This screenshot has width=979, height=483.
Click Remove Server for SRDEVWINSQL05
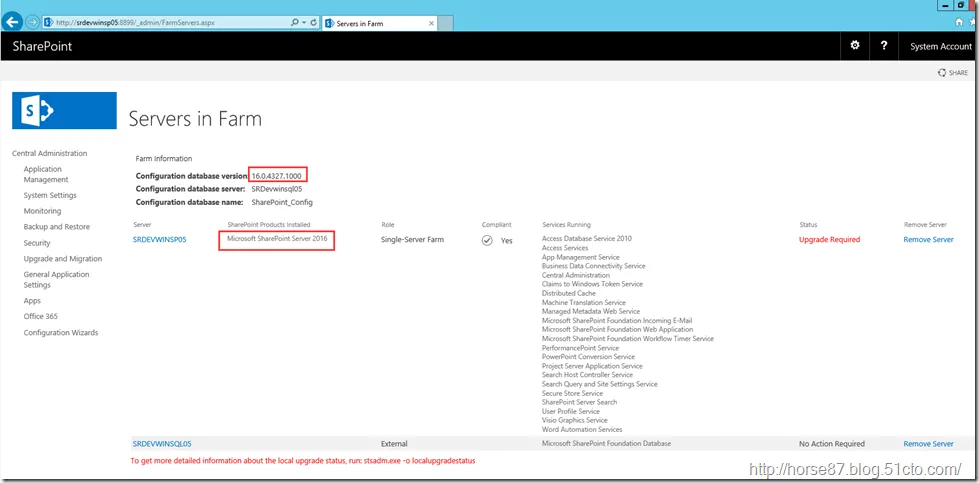pos(928,444)
